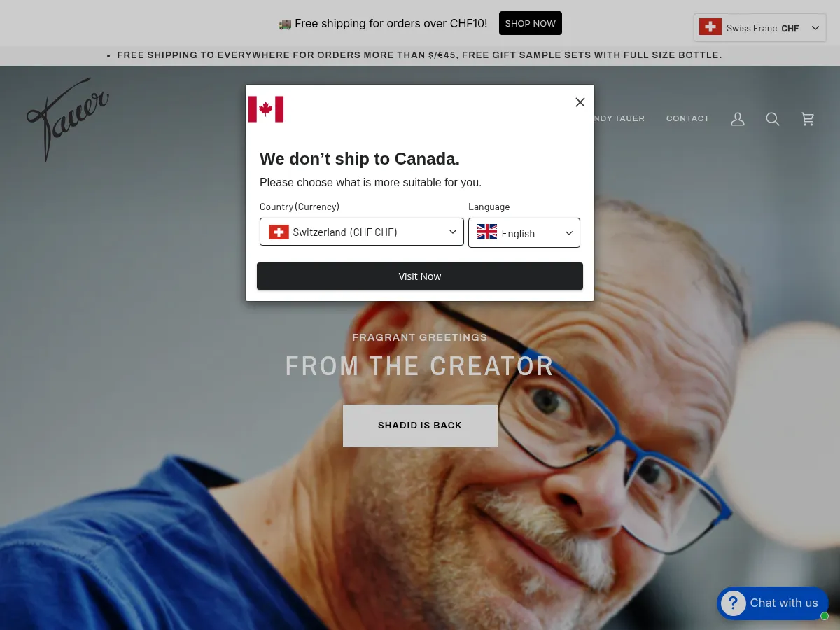Expand the Language English dropdown
Image resolution: width=840 pixels, height=630 pixels.
[x=524, y=232]
